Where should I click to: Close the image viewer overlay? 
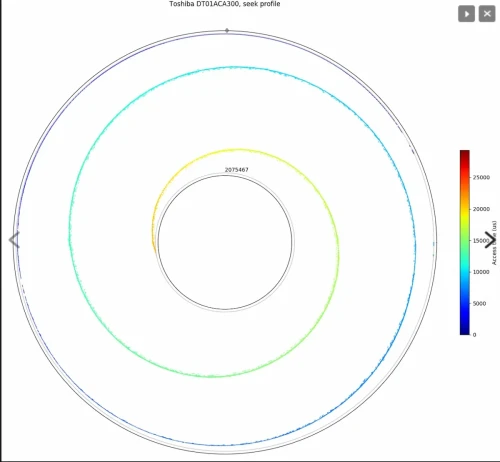(x=487, y=14)
